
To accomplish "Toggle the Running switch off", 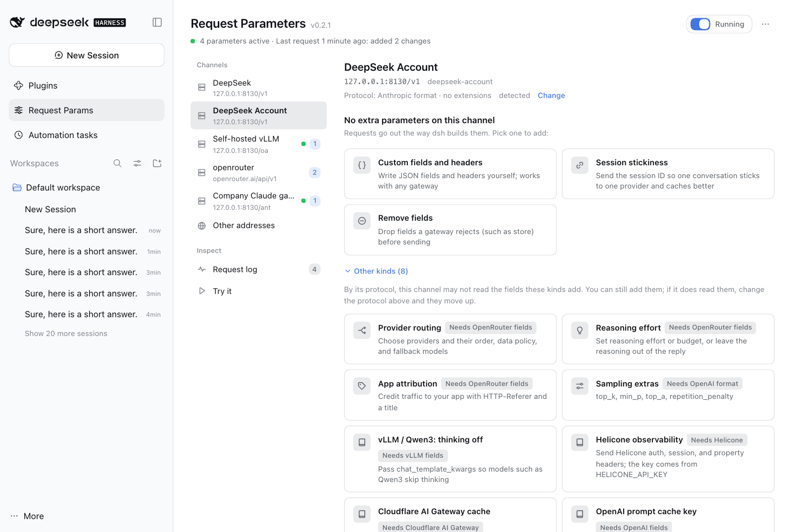I will 700,24.
